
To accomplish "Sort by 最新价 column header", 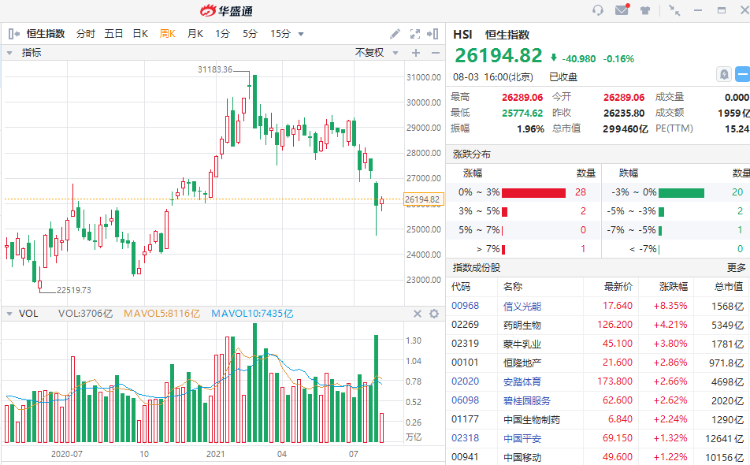I will (618, 287).
